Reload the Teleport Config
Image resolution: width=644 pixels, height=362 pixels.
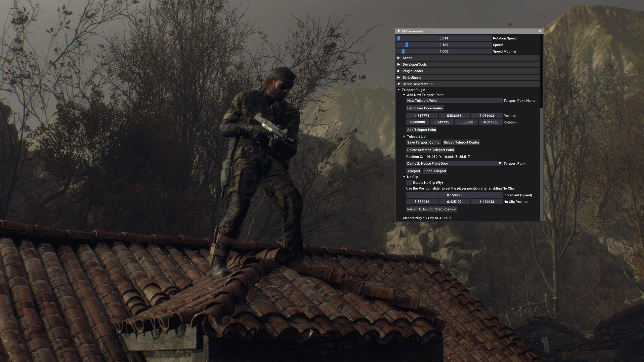pyautogui.click(x=461, y=142)
